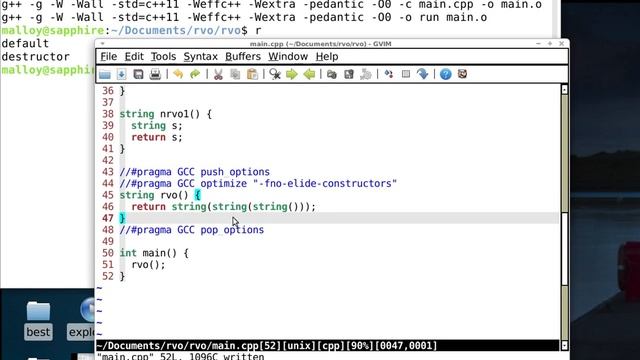The width and height of the screenshot is (640, 360).
Task: Click the '#pragma GCC pop options' comment
Action: click(x=192, y=230)
